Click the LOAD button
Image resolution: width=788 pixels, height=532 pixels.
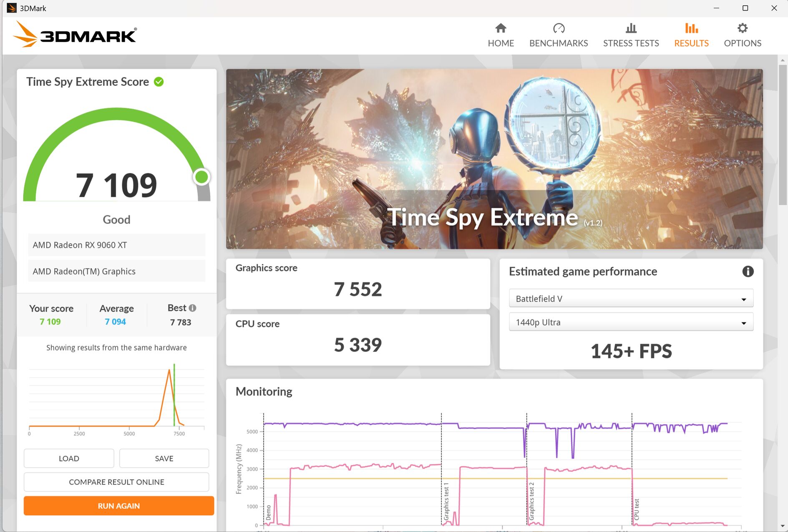point(69,458)
